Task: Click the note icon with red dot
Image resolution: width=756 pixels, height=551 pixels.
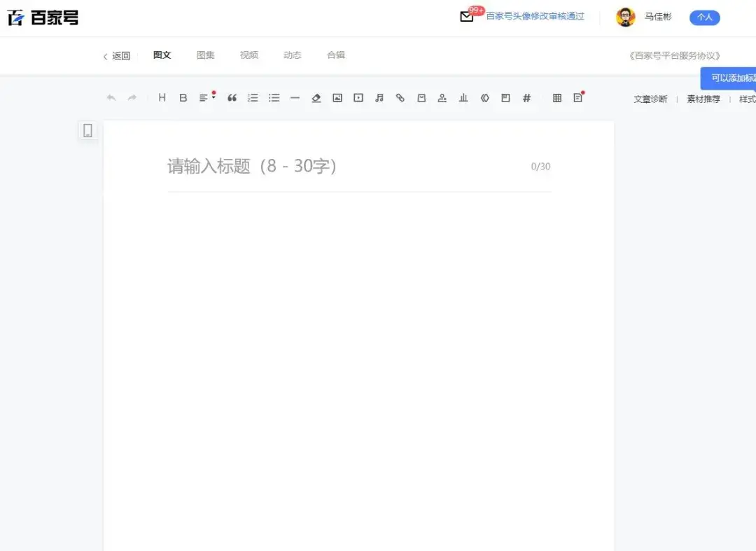Action: click(579, 97)
